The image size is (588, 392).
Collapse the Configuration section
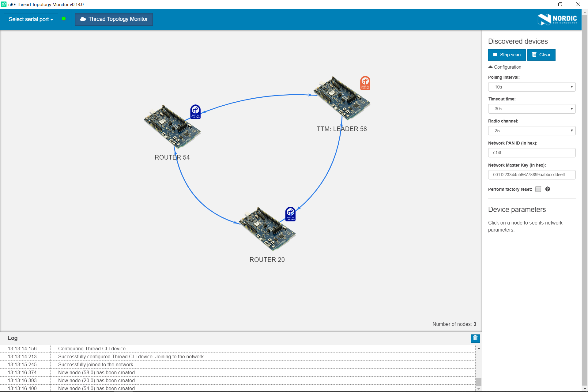(505, 67)
